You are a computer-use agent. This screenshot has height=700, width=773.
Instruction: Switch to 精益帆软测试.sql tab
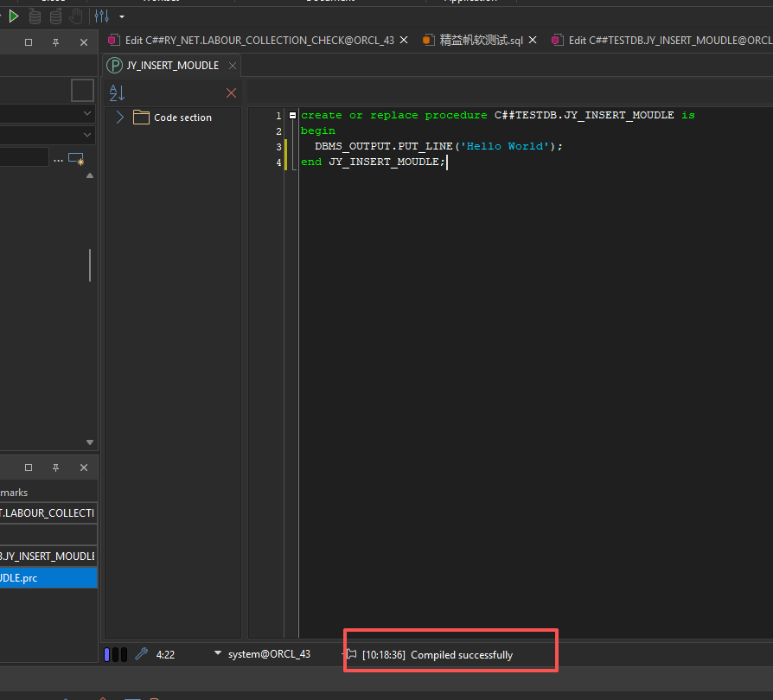[481, 41]
